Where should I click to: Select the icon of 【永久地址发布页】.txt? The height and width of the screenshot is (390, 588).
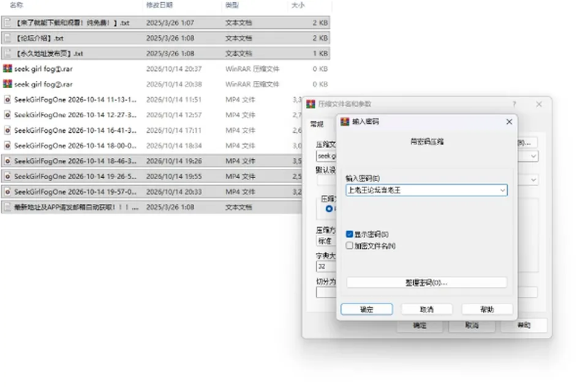(x=7, y=53)
